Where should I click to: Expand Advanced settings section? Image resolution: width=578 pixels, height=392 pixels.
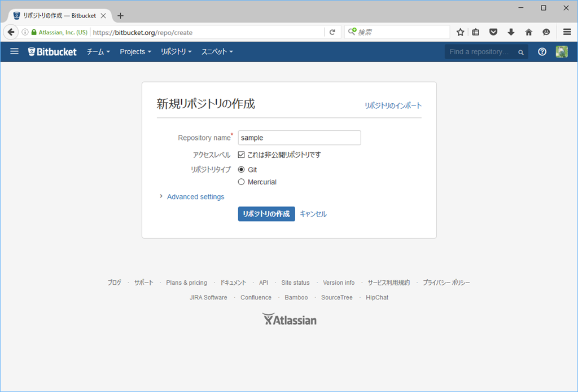click(x=195, y=197)
